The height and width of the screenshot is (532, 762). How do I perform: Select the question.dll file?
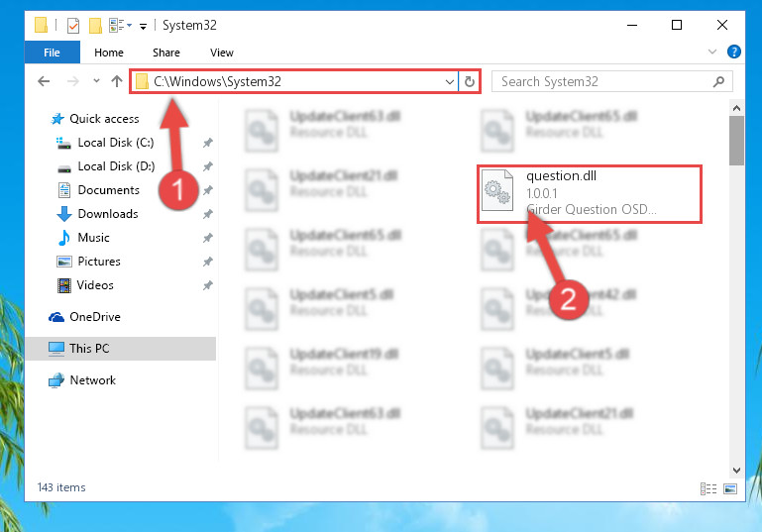590,194
